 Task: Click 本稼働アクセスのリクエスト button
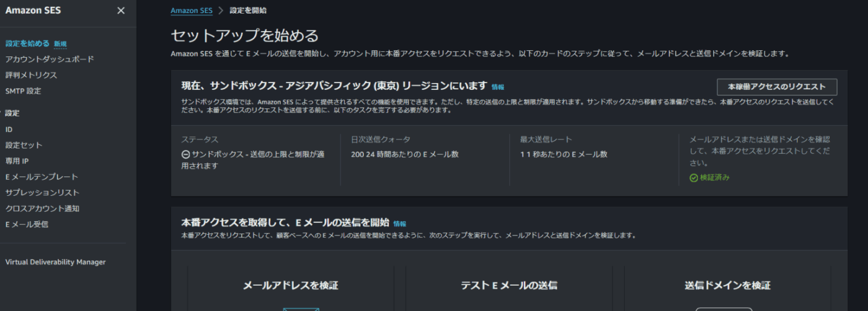click(777, 87)
